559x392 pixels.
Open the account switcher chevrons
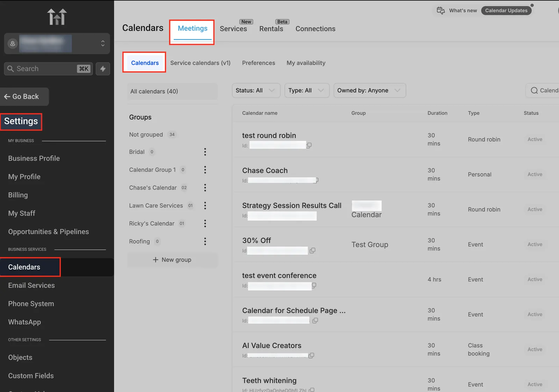pyautogui.click(x=103, y=43)
